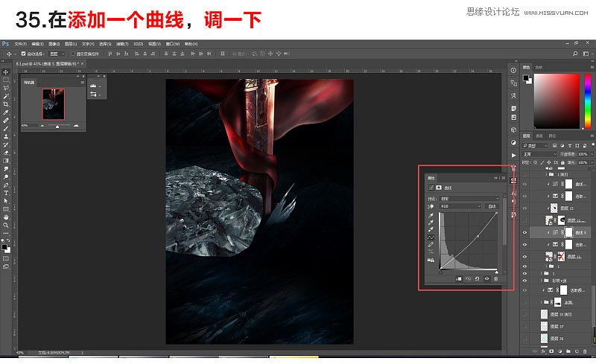Click the view previous state icon
Screen dimensions: 596x364
tap(468, 279)
